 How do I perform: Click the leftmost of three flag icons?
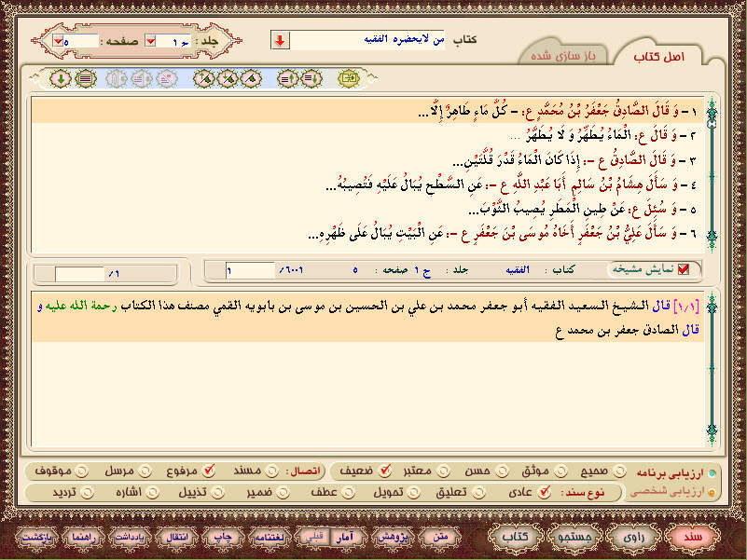tap(203, 78)
